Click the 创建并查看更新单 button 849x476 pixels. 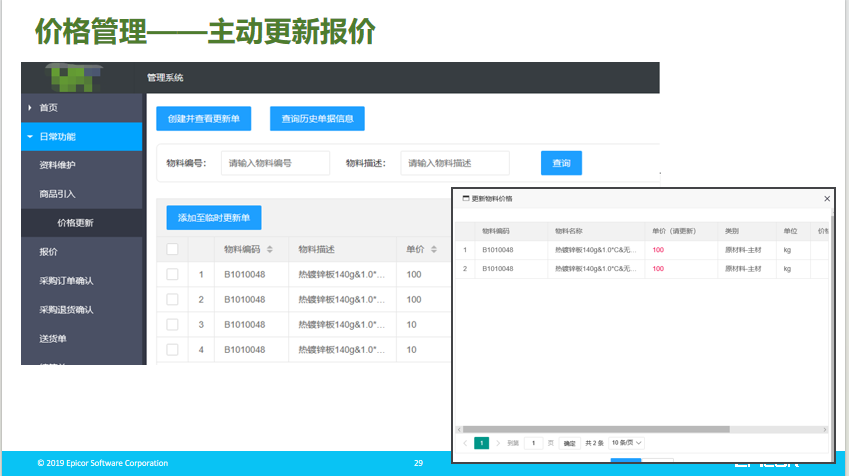203,118
